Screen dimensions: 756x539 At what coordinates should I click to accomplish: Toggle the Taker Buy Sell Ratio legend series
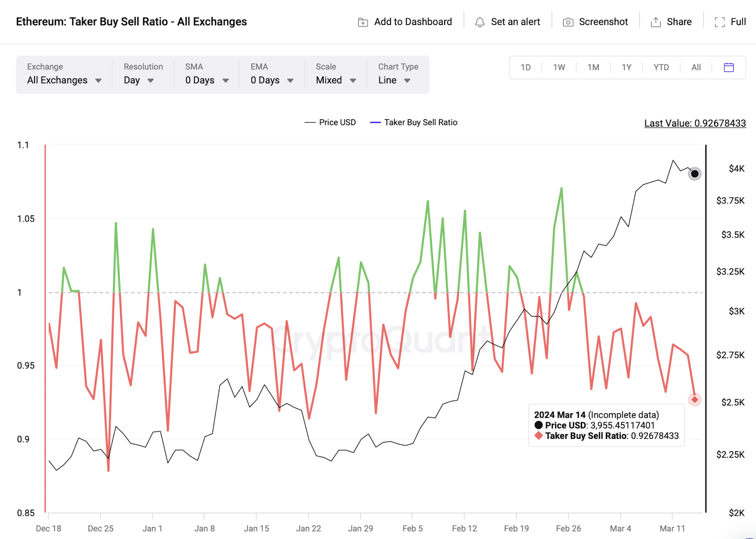(x=414, y=122)
